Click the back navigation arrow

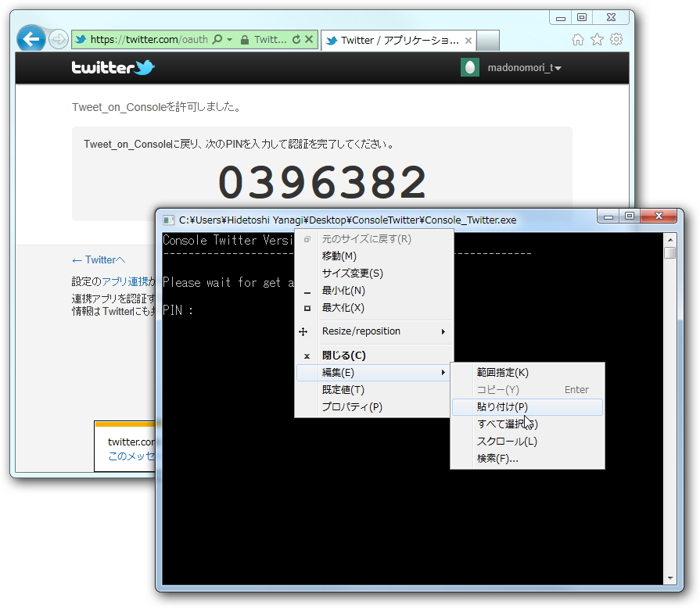coord(30,38)
